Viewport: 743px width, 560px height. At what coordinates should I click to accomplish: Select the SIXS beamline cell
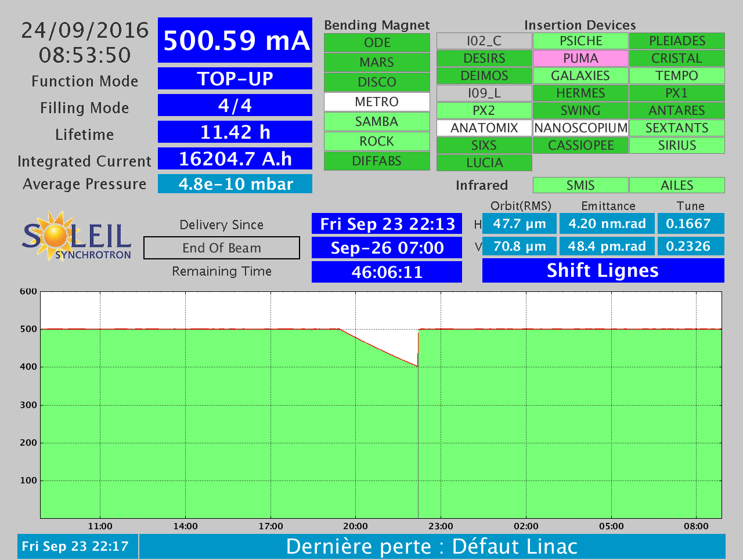(x=484, y=146)
